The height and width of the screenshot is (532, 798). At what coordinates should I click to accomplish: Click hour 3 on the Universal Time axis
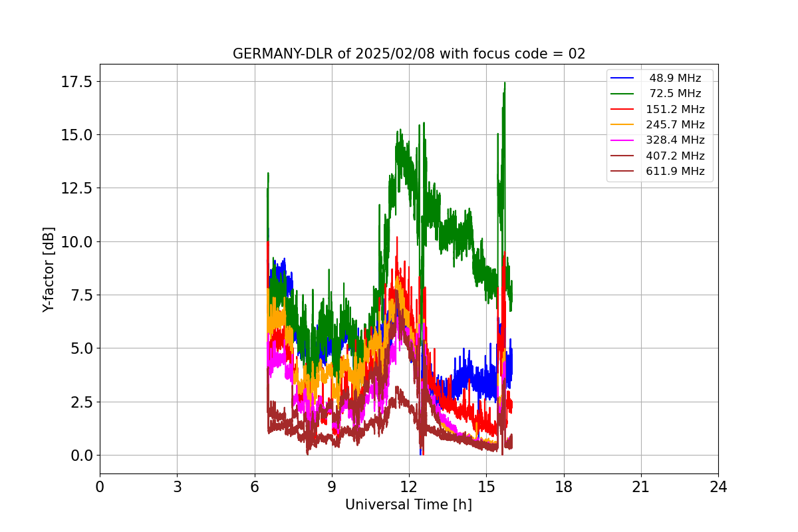177,487
